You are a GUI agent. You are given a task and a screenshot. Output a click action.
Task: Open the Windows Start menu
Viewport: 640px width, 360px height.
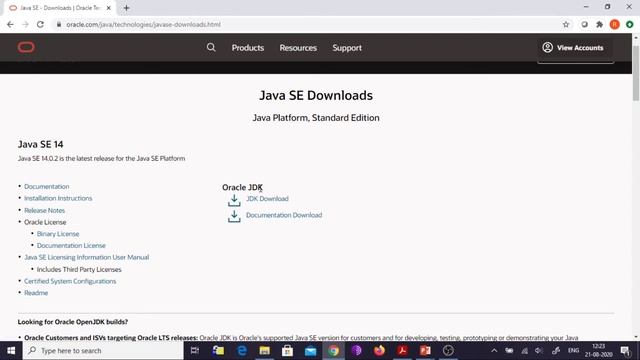click(x=11, y=351)
